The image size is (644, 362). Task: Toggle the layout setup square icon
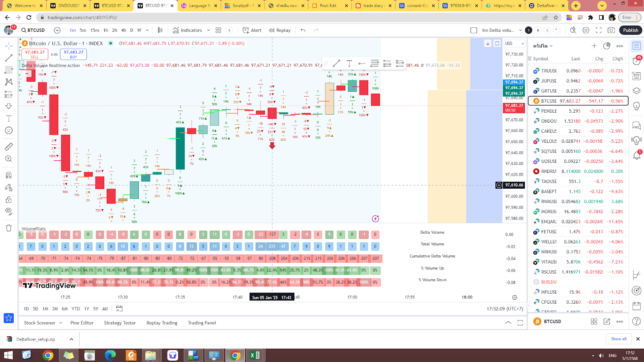click(x=474, y=30)
